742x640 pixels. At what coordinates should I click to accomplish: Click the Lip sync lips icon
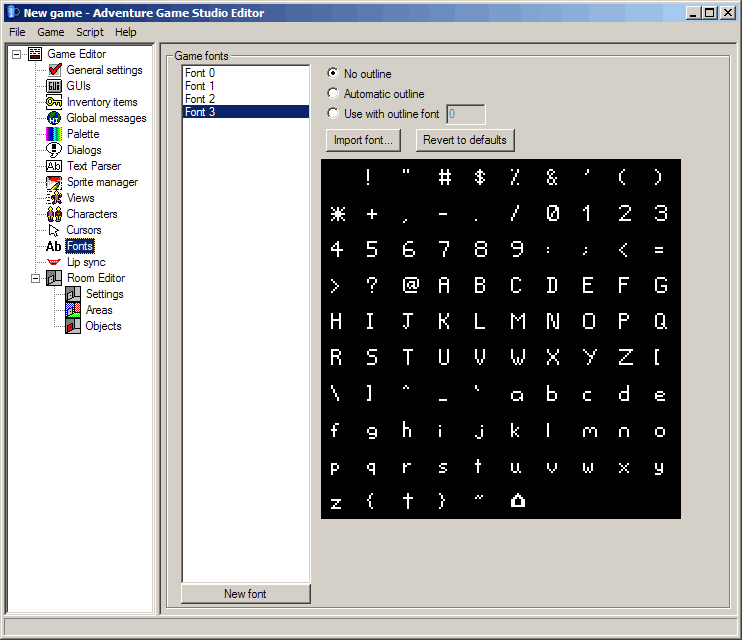point(54,262)
